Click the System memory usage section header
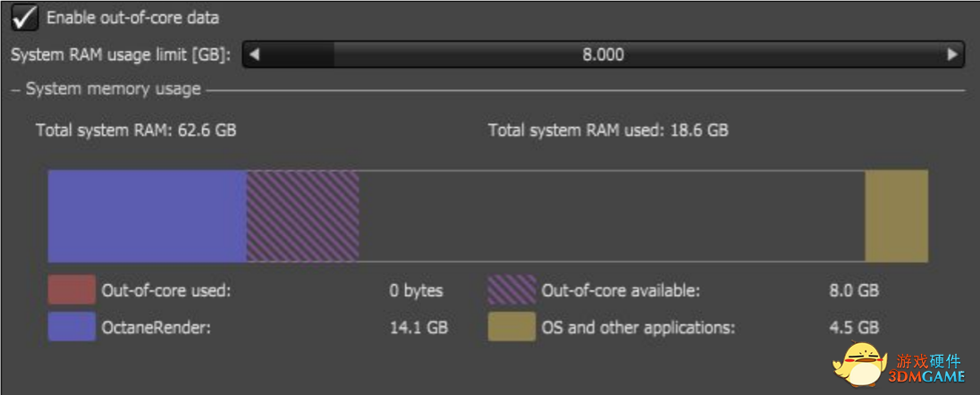 [114, 89]
